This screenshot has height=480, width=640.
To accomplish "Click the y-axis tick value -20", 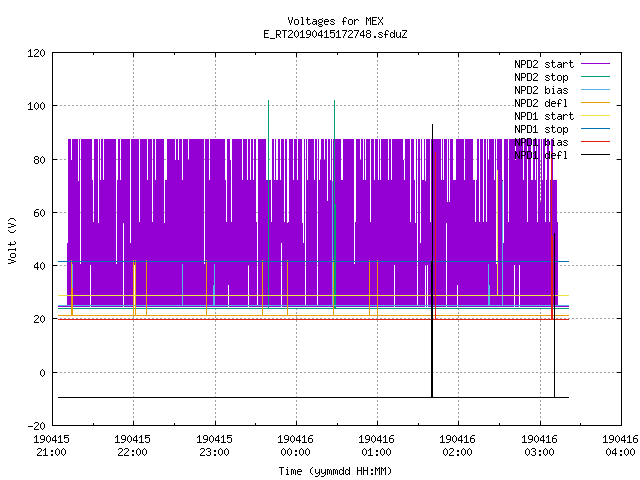I will click(x=36, y=426).
